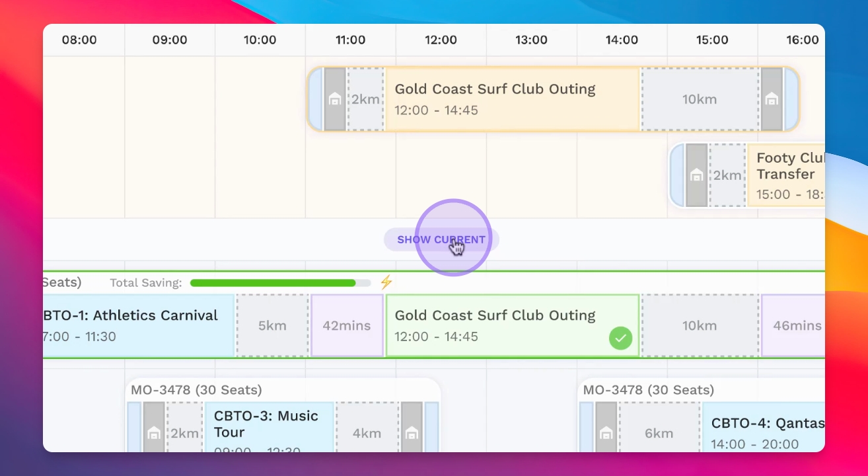Screen dimensions: 868x476
Task: Click the Total Saving progress bar
Action: point(281,283)
